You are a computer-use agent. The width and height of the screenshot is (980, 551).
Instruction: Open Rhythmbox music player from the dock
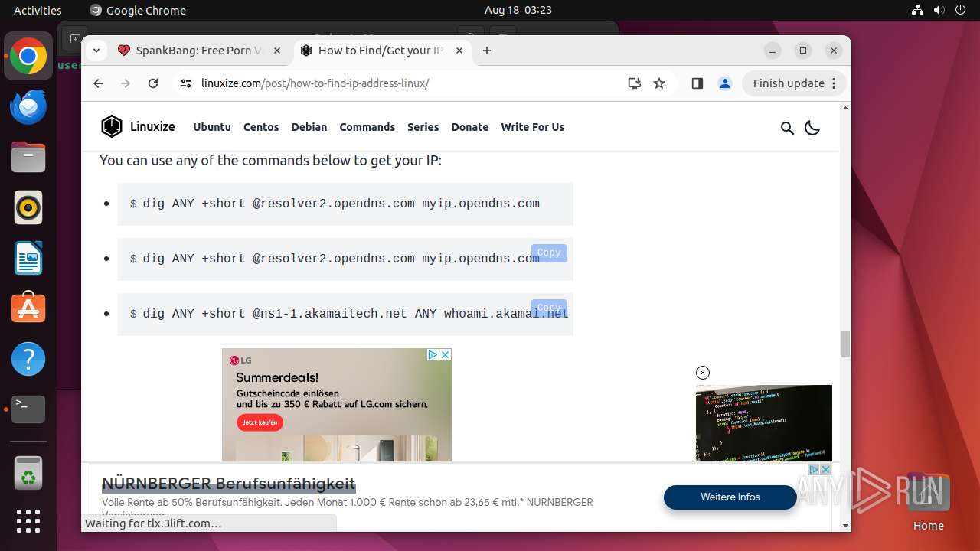28,207
